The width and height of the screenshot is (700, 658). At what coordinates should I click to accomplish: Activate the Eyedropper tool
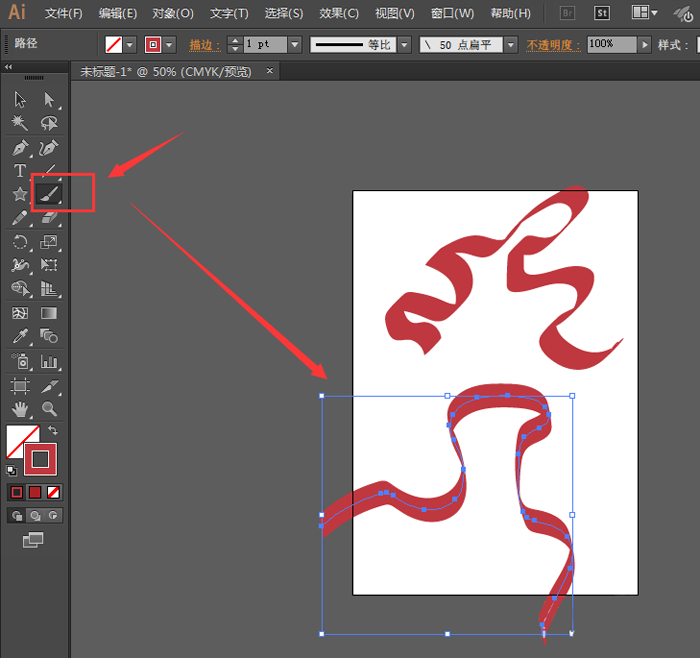pyautogui.click(x=20, y=337)
